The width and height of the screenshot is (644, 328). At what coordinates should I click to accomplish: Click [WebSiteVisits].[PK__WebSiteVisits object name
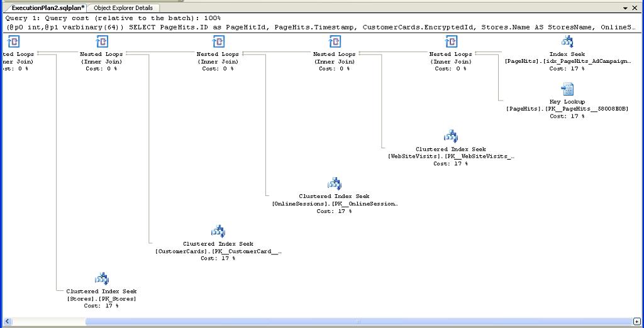click(450, 156)
